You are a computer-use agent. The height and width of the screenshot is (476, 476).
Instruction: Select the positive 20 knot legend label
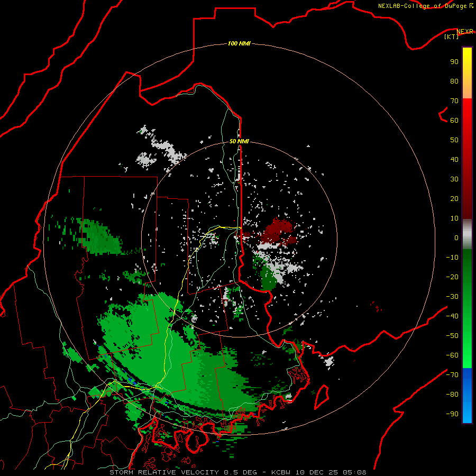coord(454,199)
